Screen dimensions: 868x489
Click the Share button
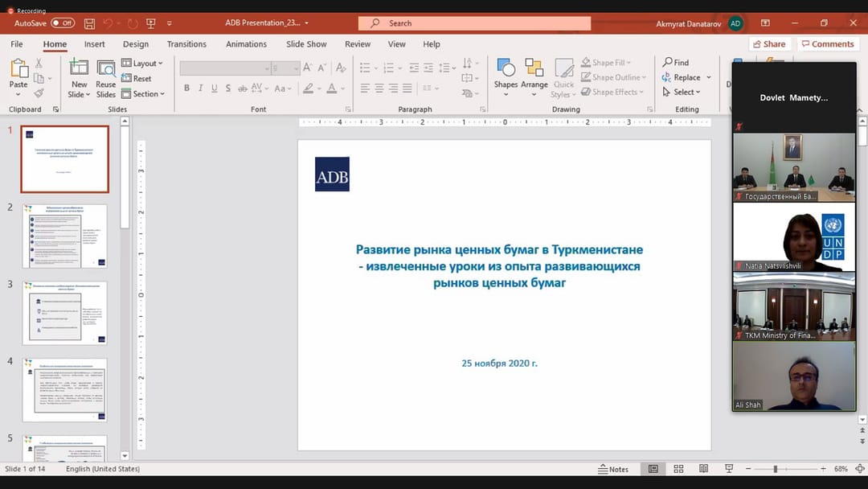768,43
